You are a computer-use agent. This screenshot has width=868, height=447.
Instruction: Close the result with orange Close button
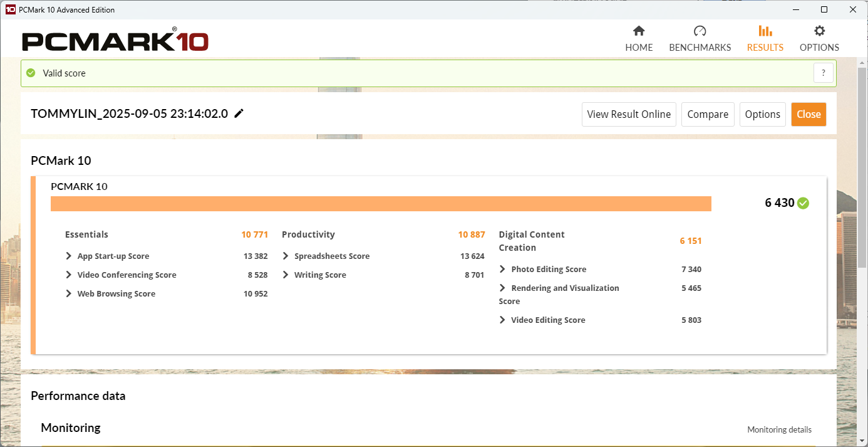tap(809, 114)
